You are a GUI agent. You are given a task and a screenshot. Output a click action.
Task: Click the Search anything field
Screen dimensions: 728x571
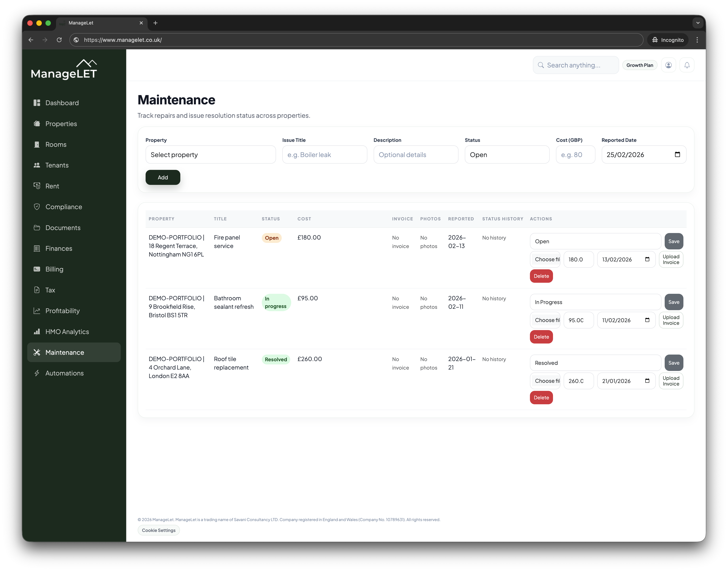575,65
